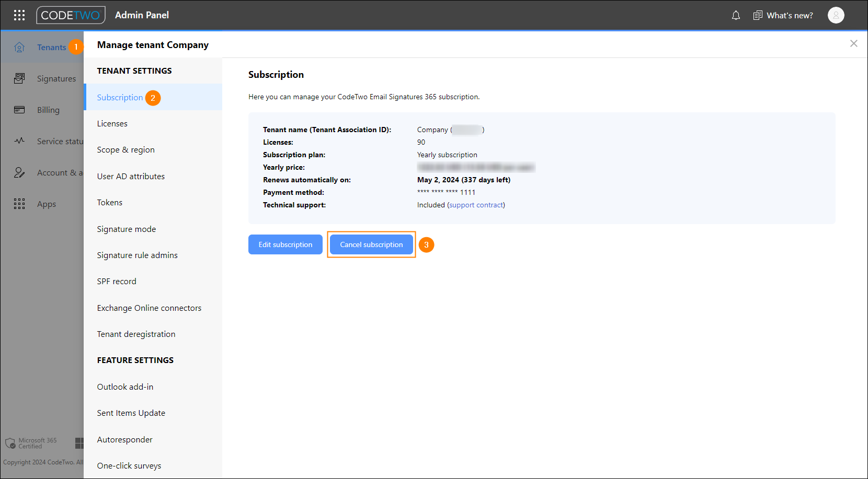The width and height of the screenshot is (868, 479).
Task: Open notifications via the bell icon
Action: (x=736, y=15)
